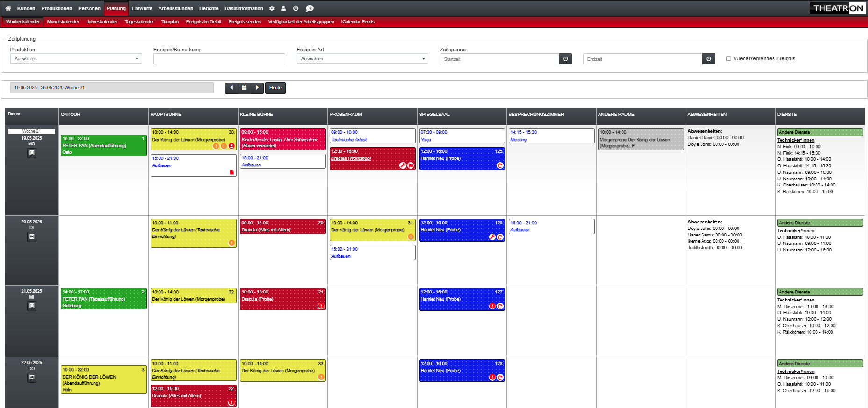Open the messages speech bubble icon
The height and width of the screenshot is (408, 868).
(x=310, y=8)
